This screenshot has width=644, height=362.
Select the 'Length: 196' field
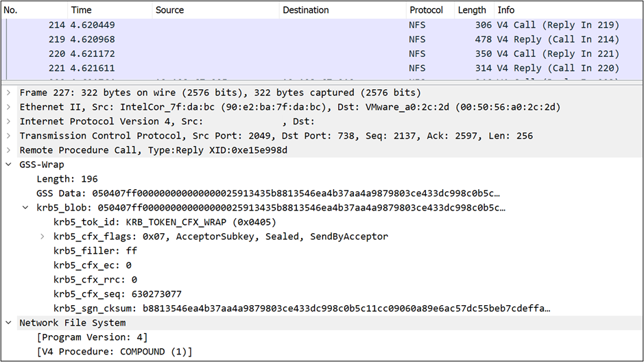(x=67, y=179)
